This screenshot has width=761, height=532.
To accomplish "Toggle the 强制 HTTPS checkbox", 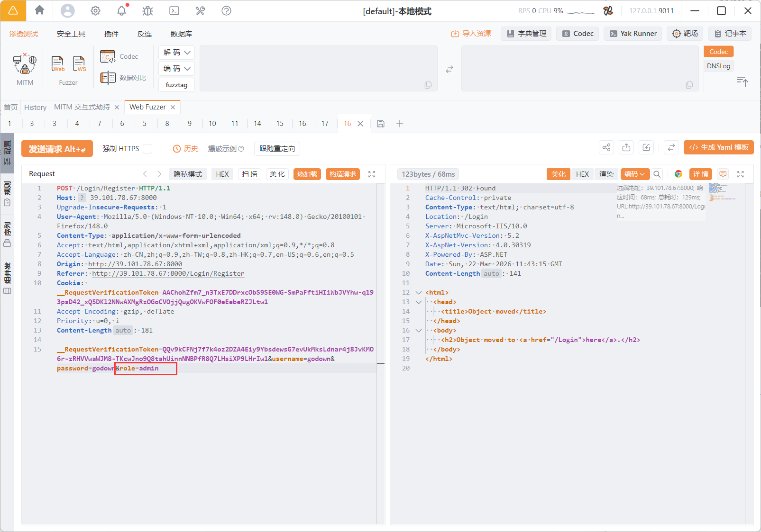I will 148,149.
